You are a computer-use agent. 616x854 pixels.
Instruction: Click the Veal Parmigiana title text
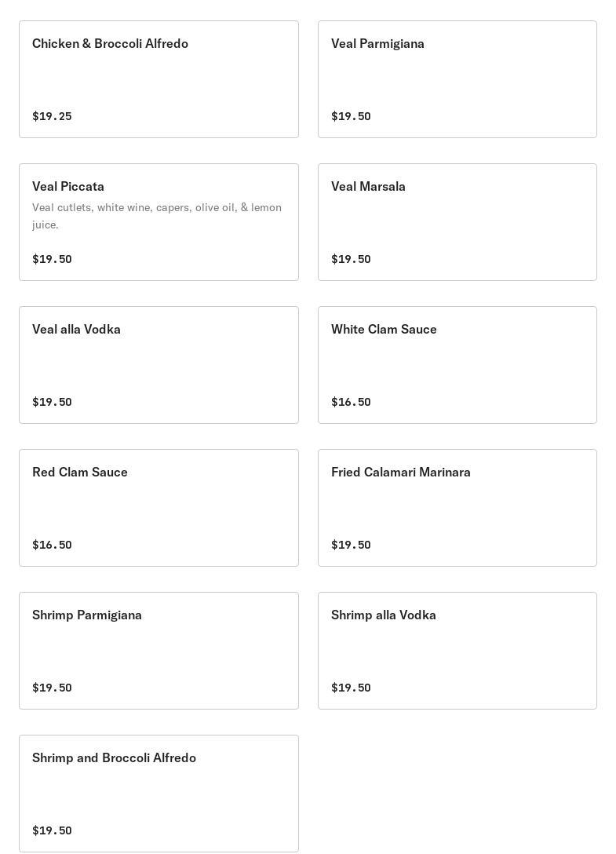pos(377,44)
